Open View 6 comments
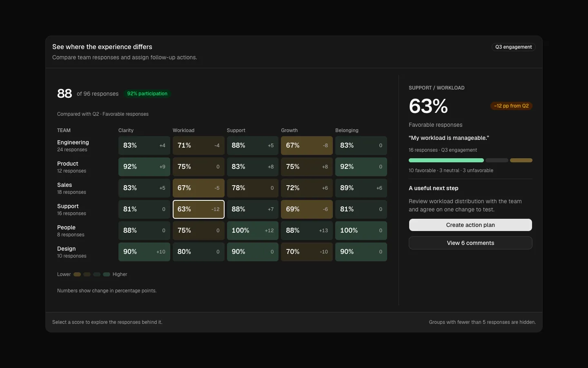The width and height of the screenshot is (588, 368). [x=470, y=243]
